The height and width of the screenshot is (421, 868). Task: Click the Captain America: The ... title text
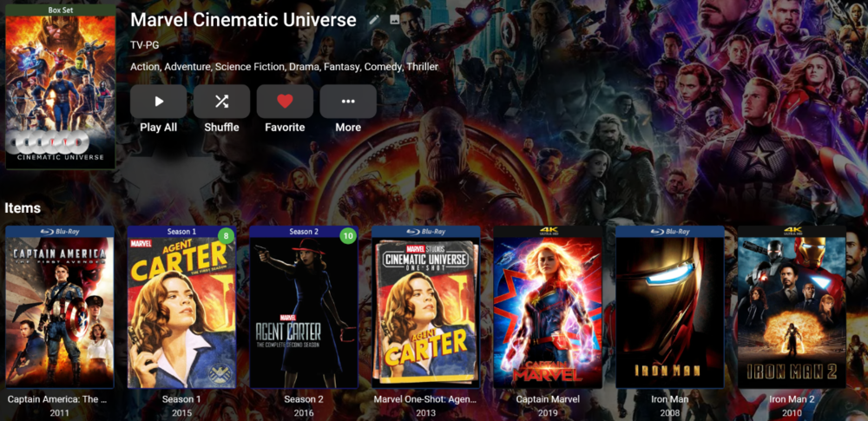(x=57, y=398)
